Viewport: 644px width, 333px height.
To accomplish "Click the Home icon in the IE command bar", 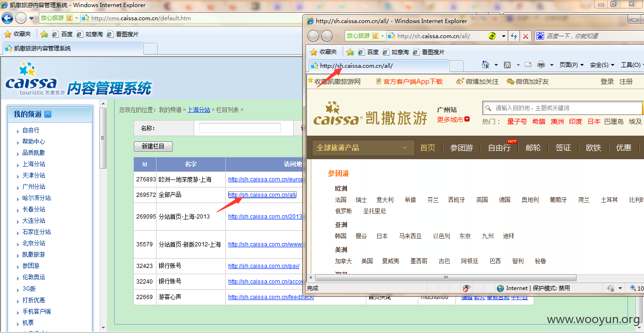I will coord(485,65).
